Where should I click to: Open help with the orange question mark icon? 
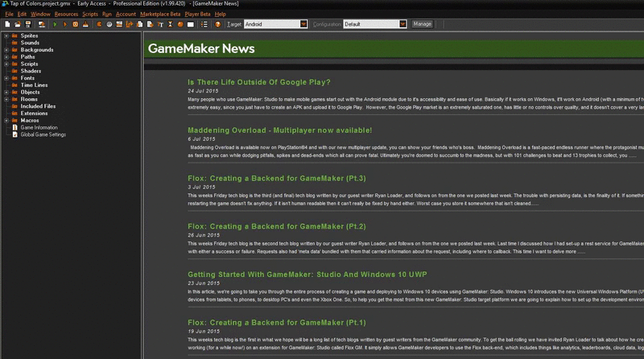tap(217, 24)
